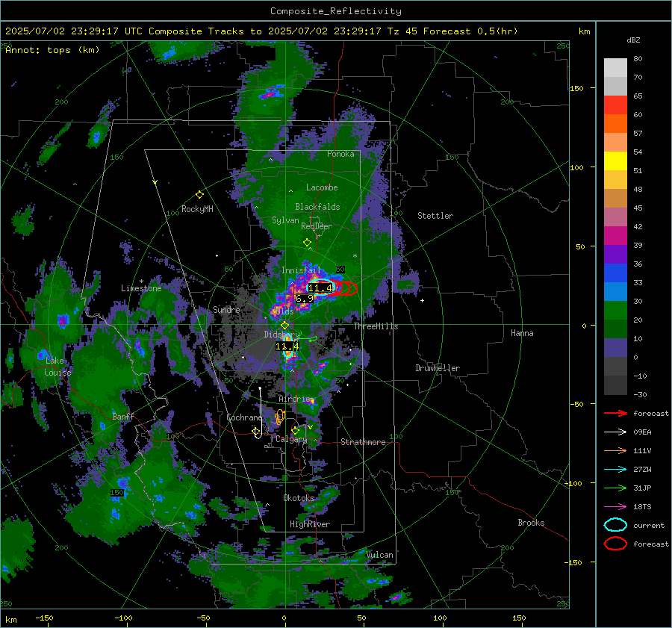Click the Strathmore town label
672x628 pixels.
[x=363, y=442]
